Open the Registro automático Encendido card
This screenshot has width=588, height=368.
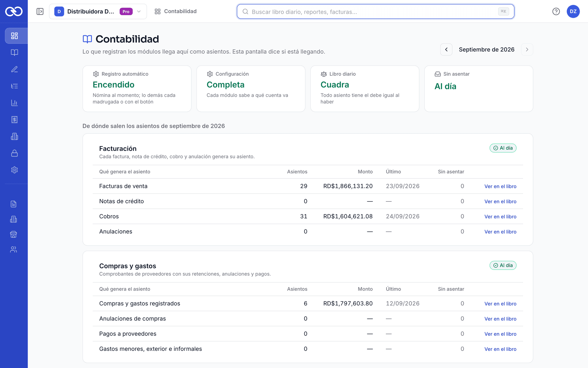click(x=137, y=89)
